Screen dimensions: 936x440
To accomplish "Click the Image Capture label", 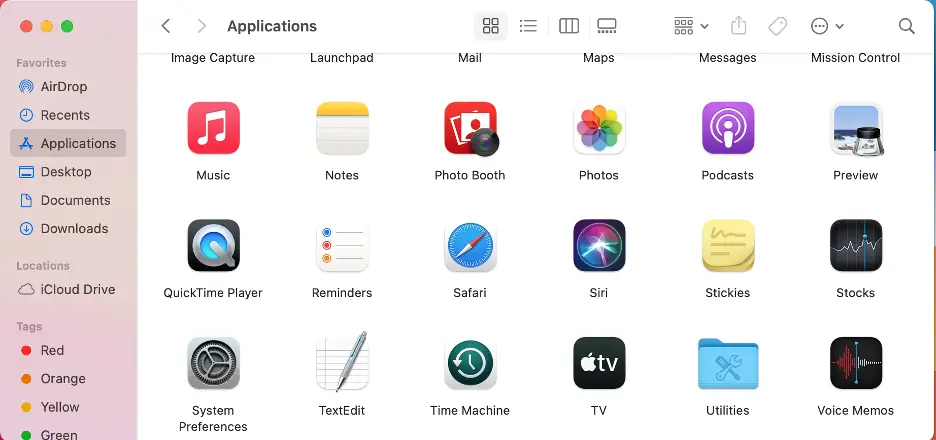I will [x=213, y=58].
